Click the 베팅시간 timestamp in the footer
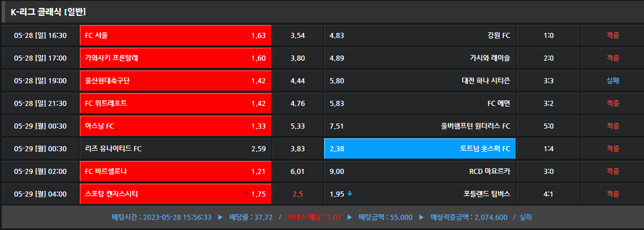This screenshot has width=644, height=230. pos(162,217)
